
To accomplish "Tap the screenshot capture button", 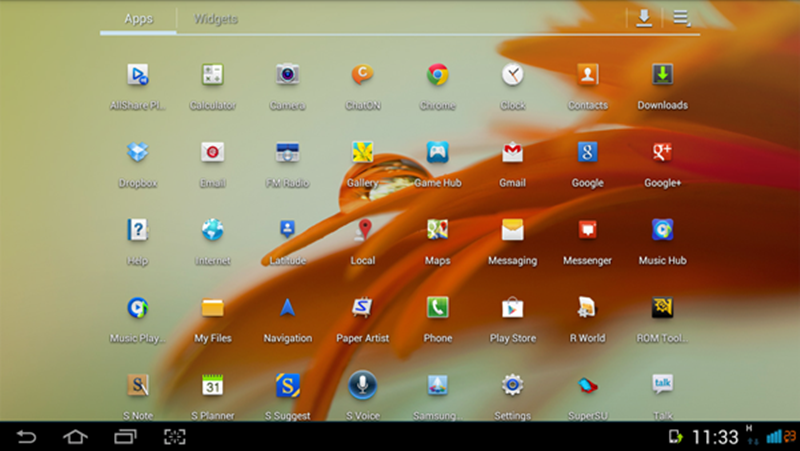I will coord(174,437).
